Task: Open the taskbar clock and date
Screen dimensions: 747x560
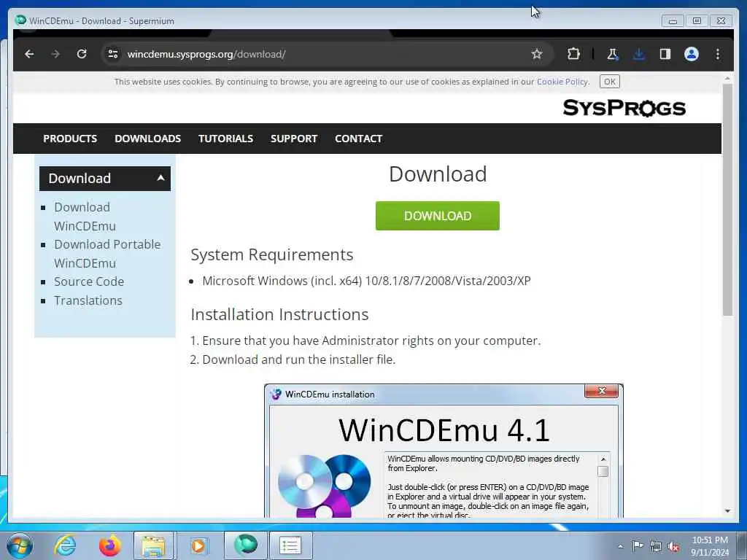Action: pos(710,546)
